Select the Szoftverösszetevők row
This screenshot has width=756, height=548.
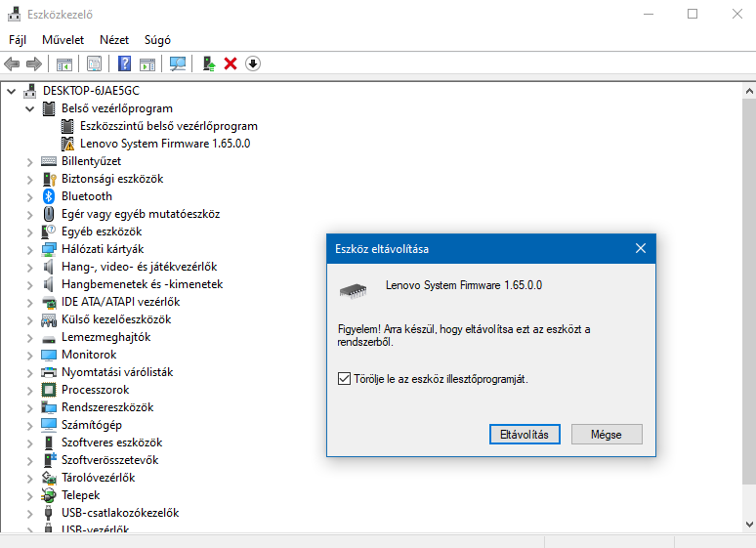point(110,460)
